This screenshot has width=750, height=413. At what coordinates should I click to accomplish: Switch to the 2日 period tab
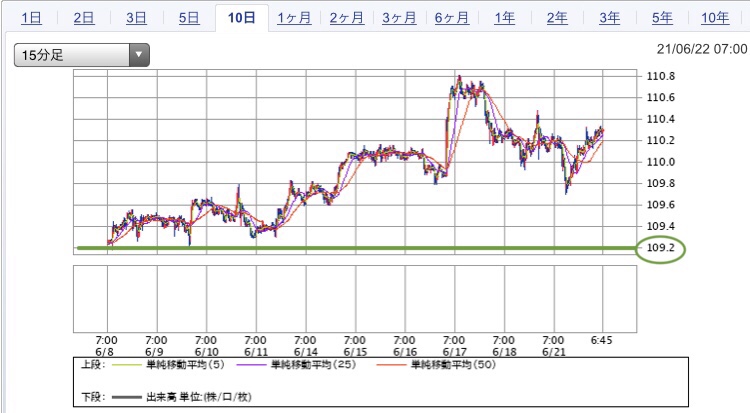[84, 18]
